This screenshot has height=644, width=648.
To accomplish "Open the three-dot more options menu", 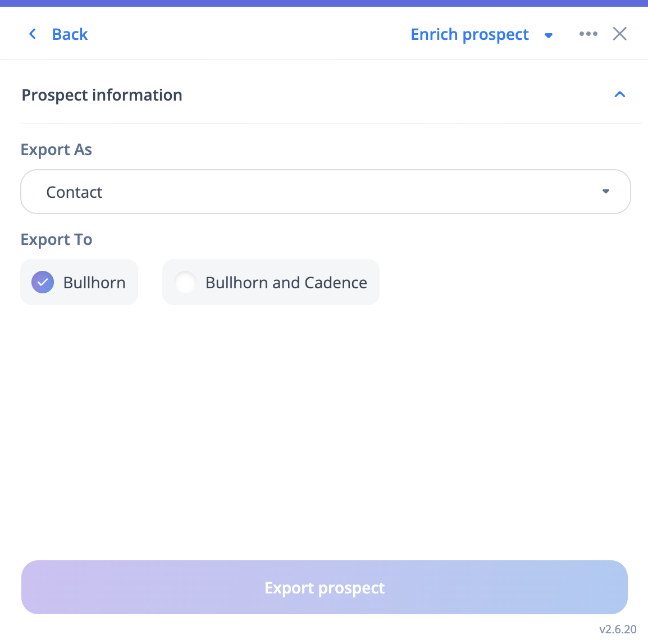I will [588, 34].
